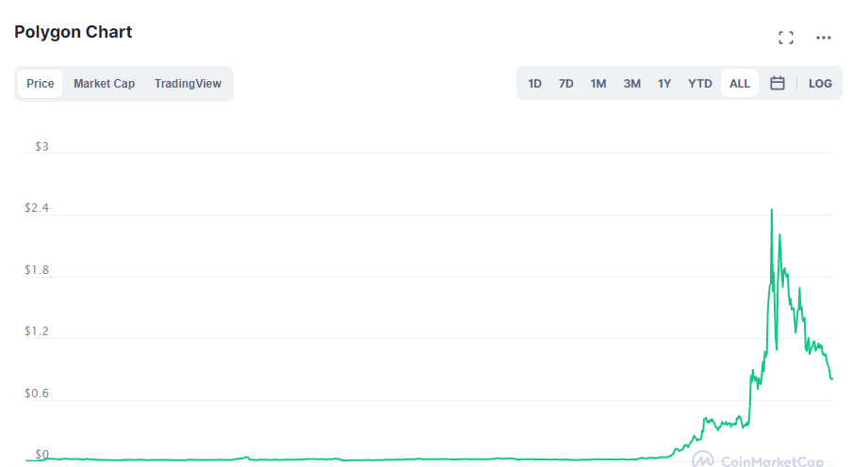Click the Polygon Chart heading
Image resolution: width=868 pixels, height=467 pixels.
pyautogui.click(x=74, y=32)
